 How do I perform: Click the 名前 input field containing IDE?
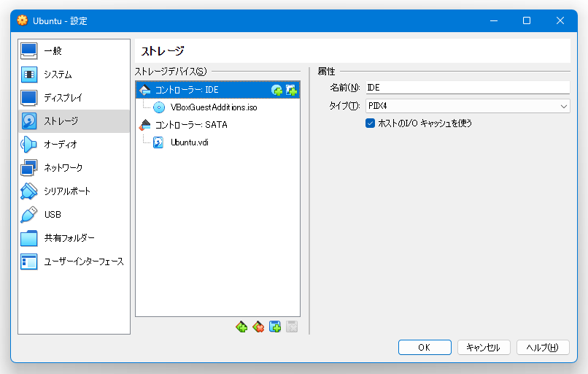pyautogui.click(x=468, y=88)
